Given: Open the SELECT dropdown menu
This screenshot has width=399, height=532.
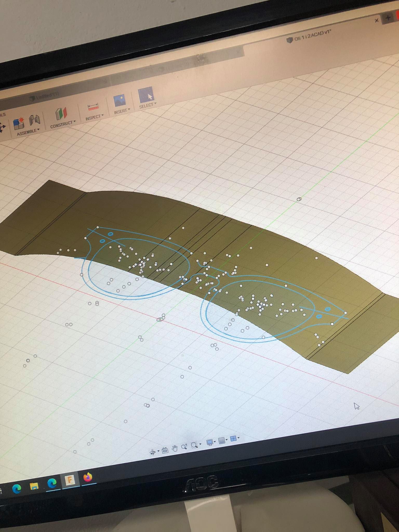Looking at the screenshot, I should click(148, 105).
